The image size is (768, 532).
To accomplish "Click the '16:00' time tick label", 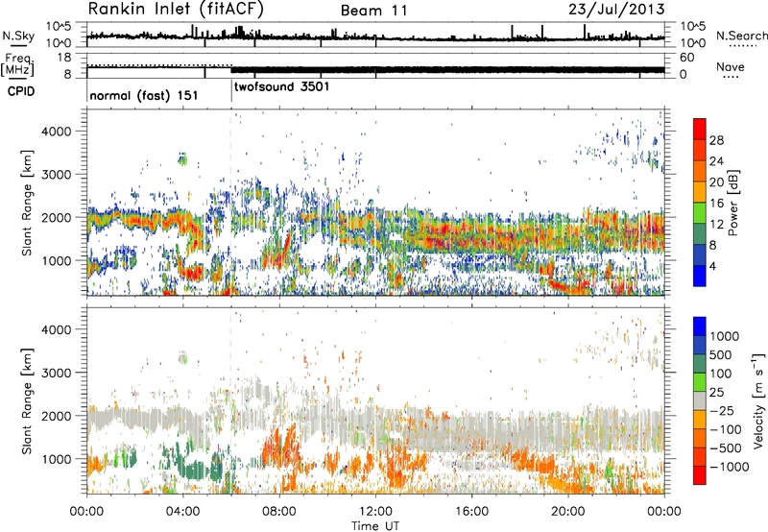I will point(471,512).
